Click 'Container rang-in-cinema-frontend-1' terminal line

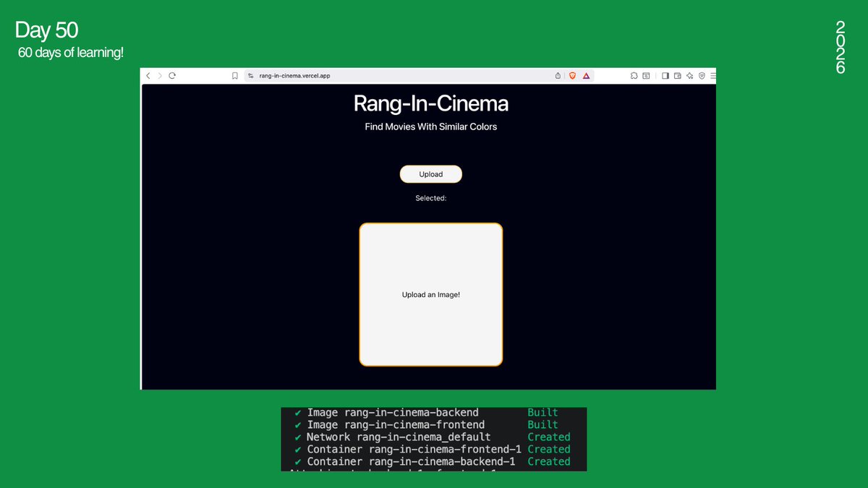pyautogui.click(x=414, y=450)
